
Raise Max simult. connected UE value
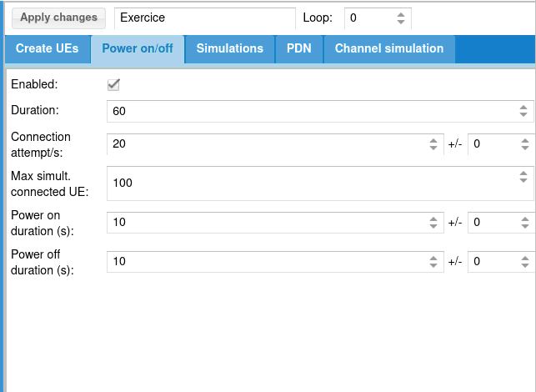523,173
